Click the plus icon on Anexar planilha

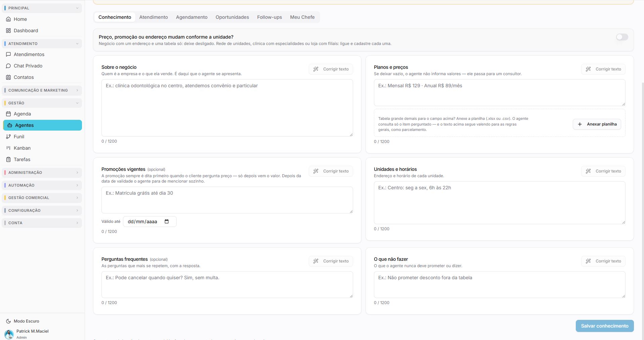click(579, 124)
